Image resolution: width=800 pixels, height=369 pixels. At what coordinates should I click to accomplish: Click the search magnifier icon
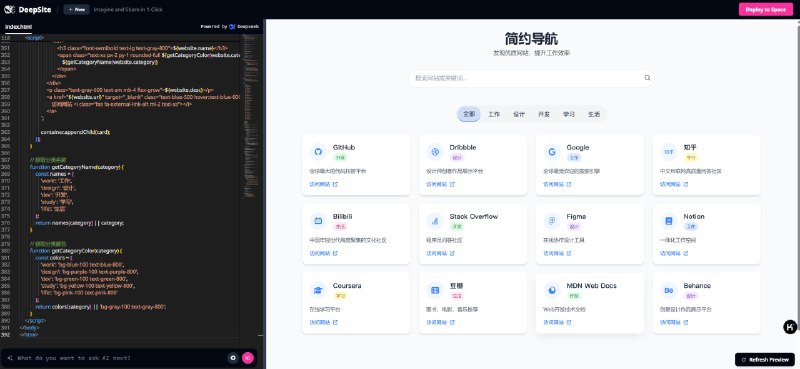pyautogui.click(x=647, y=78)
